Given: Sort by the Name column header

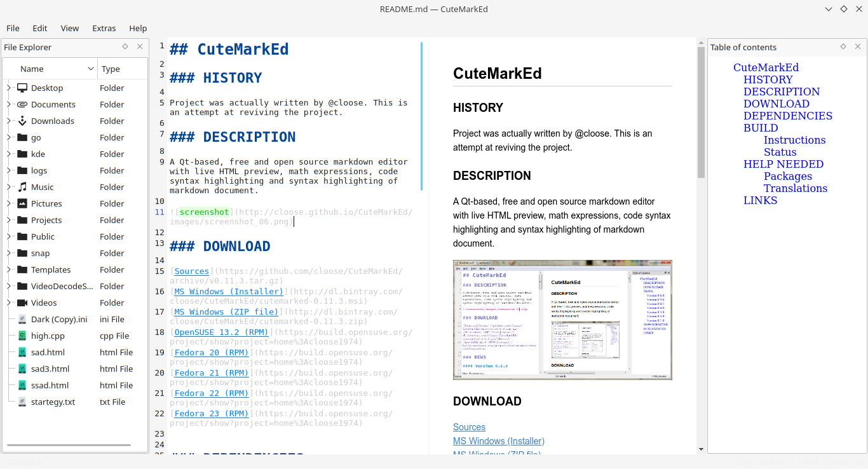Looking at the screenshot, I should [x=50, y=69].
